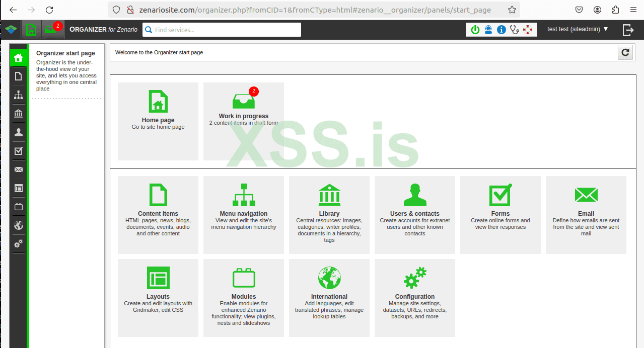The width and height of the screenshot is (644, 348).
Task: Reload the page with browser reload button
Action: click(x=49, y=10)
